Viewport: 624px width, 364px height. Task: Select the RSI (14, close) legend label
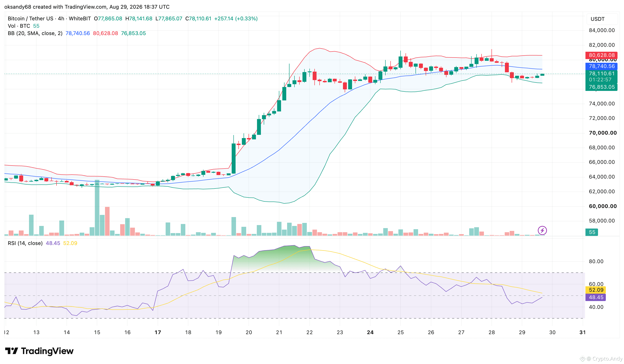[25, 243]
